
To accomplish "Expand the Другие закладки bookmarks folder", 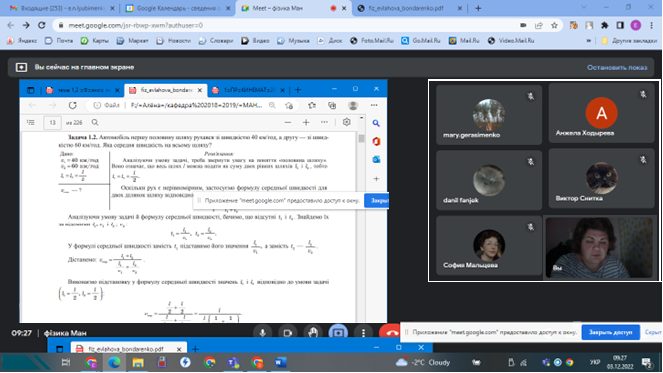I will click(x=629, y=41).
